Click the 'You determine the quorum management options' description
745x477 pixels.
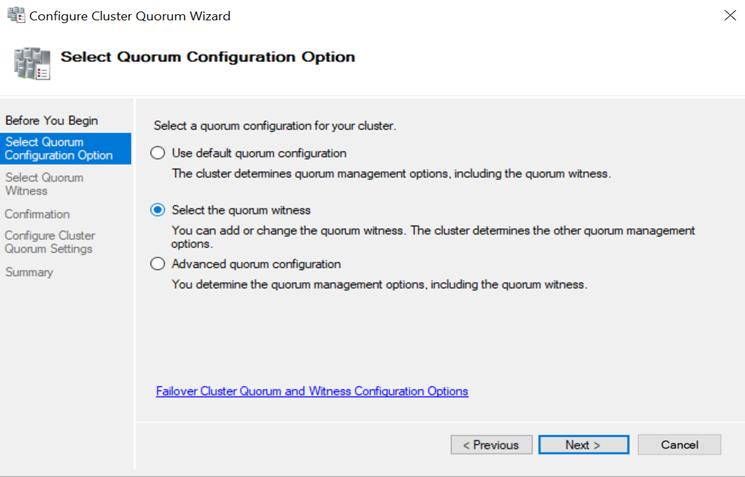click(x=379, y=284)
